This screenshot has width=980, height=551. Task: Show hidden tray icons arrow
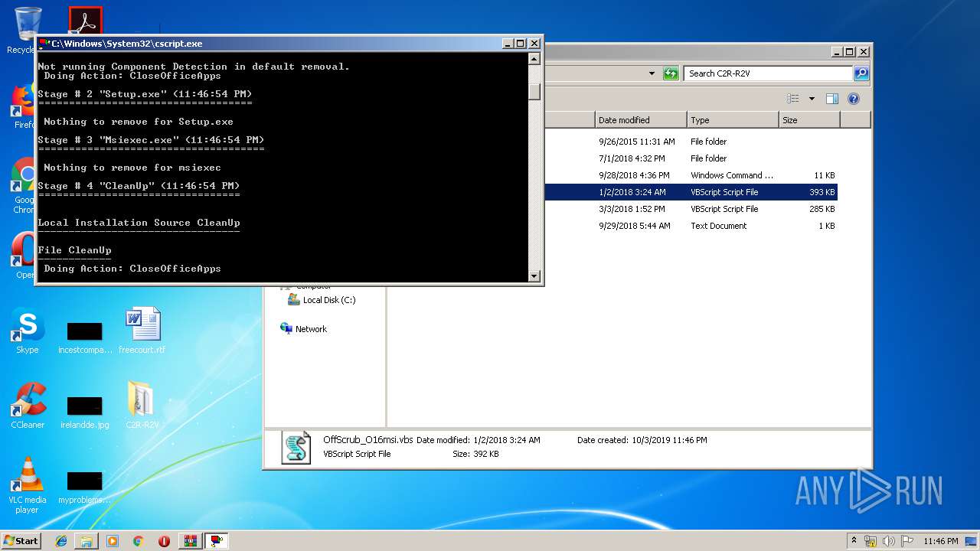[x=854, y=540]
